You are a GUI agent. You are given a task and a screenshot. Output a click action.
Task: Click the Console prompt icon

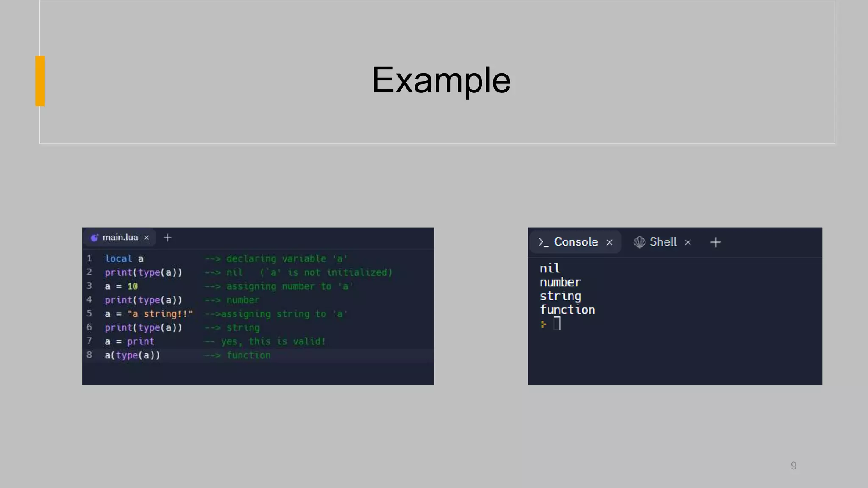click(543, 242)
